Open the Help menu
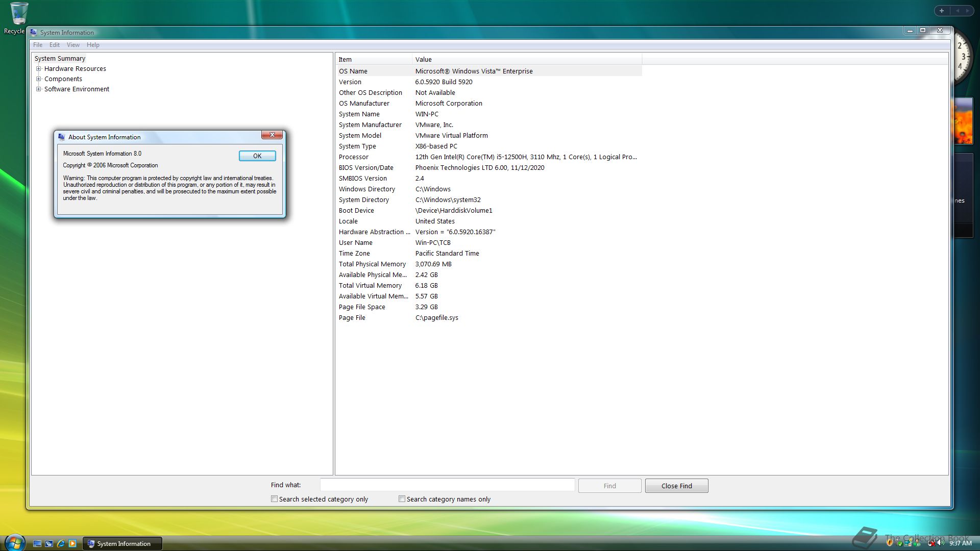 click(x=93, y=45)
